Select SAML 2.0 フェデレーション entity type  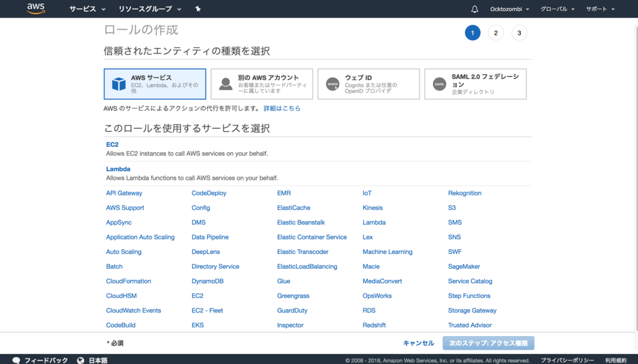coord(475,84)
